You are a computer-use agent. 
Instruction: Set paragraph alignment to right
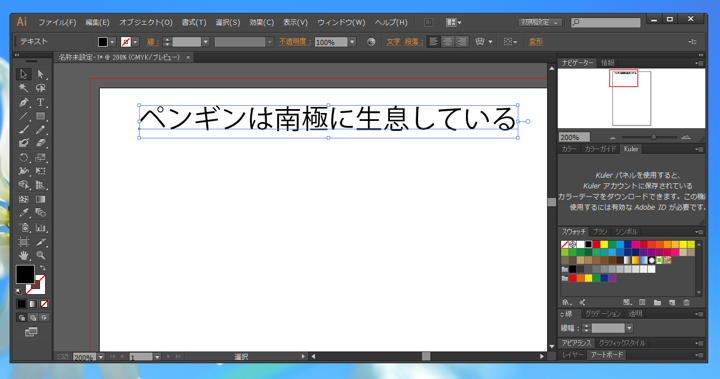[x=462, y=42]
